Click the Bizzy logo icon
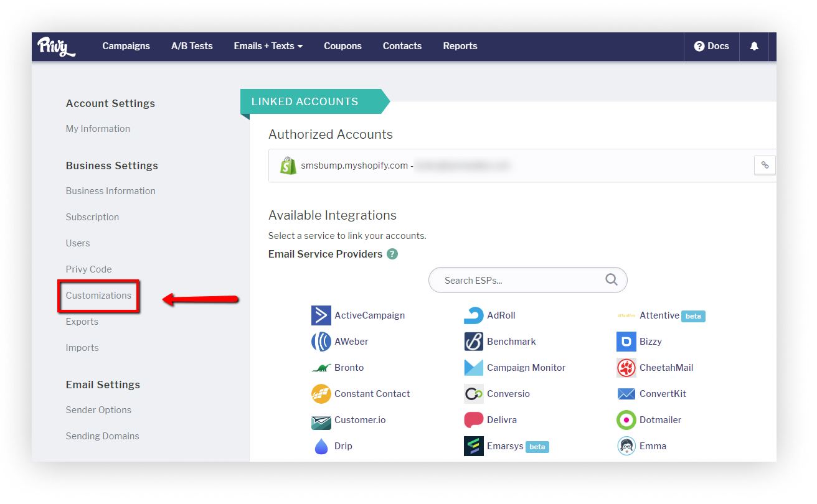 tap(626, 342)
